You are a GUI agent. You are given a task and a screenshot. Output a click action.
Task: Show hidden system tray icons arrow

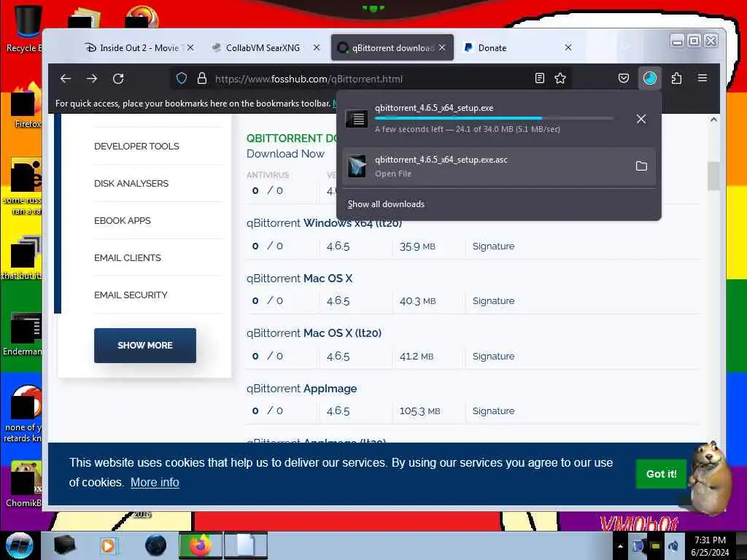620,546
